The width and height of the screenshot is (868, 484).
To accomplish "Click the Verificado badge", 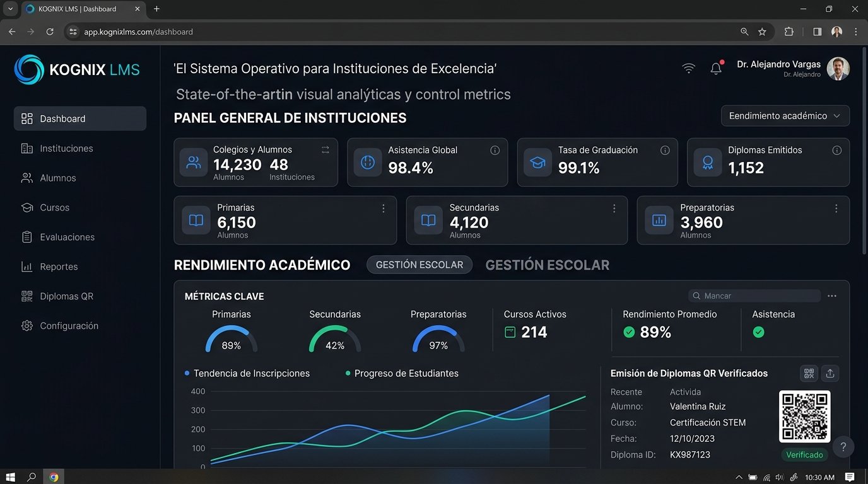I will [804, 454].
